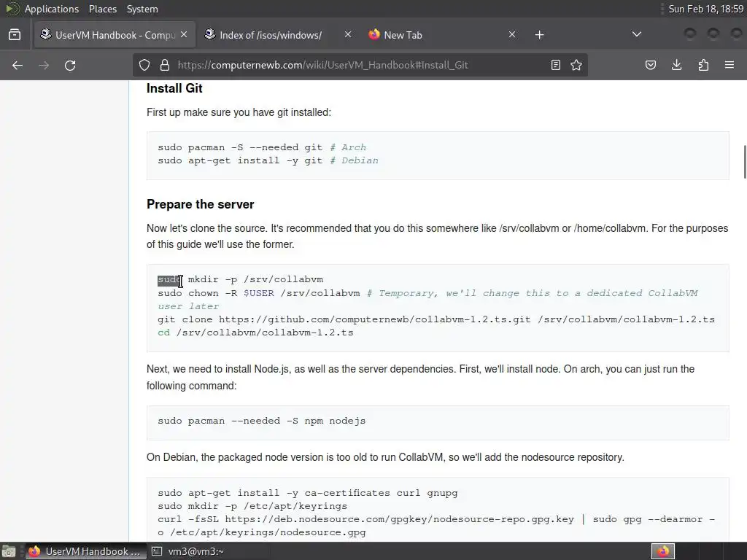Open the Firefox hamburger menu
Viewport: 747px width, 560px height.
[x=729, y=65]
